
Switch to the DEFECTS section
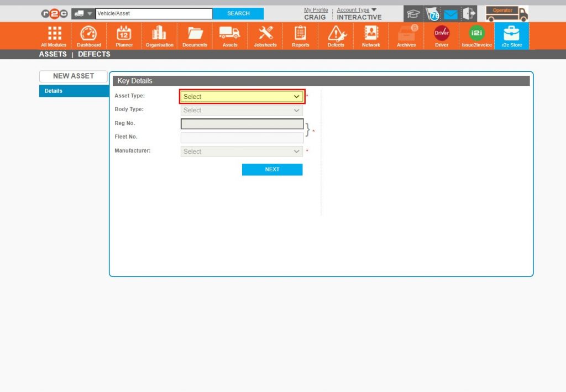pyautogui.click(x=94, y=54)
